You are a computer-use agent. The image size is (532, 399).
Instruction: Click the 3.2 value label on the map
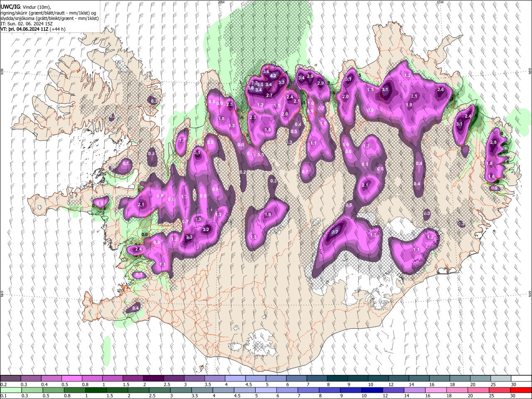pyautogui.click(x=206, y=229)
